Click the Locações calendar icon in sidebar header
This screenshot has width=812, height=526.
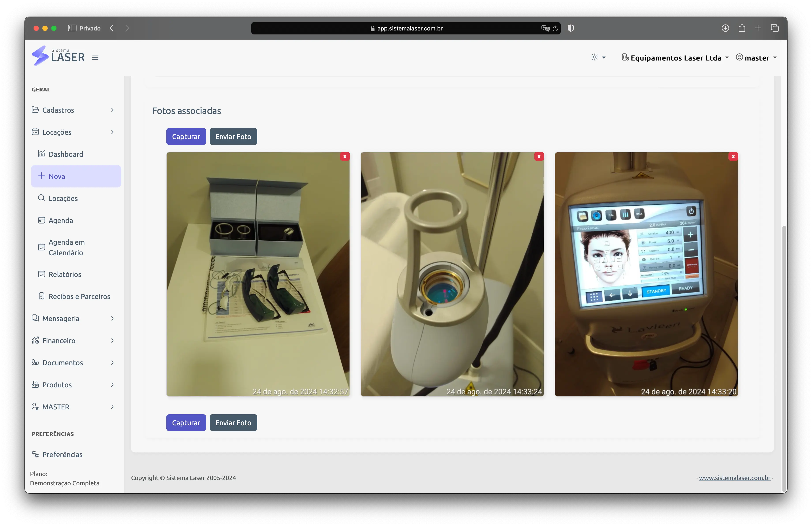(35, 132)
